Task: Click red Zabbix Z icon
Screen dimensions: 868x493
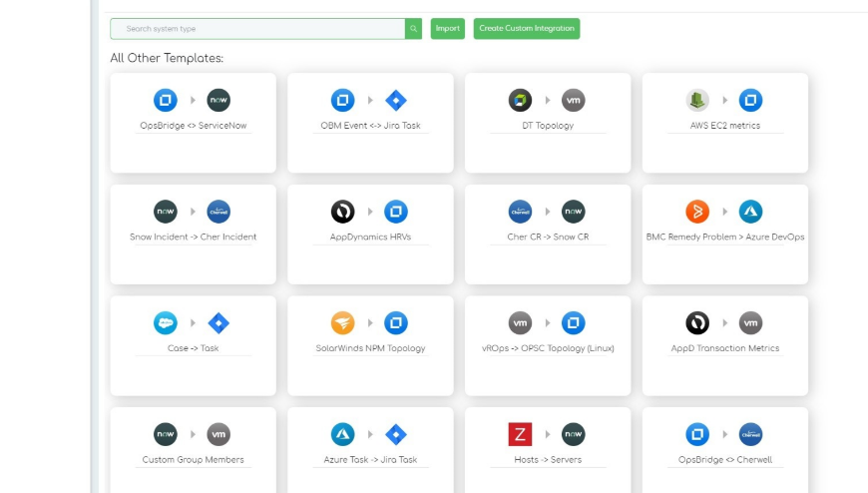Action: [x=521, y=434]
